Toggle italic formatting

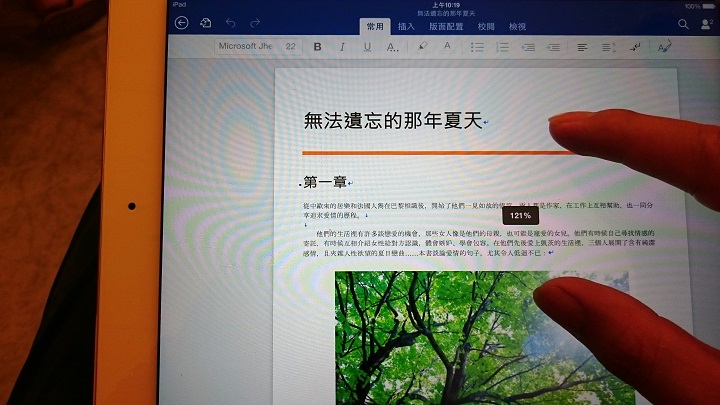point(342,46)
